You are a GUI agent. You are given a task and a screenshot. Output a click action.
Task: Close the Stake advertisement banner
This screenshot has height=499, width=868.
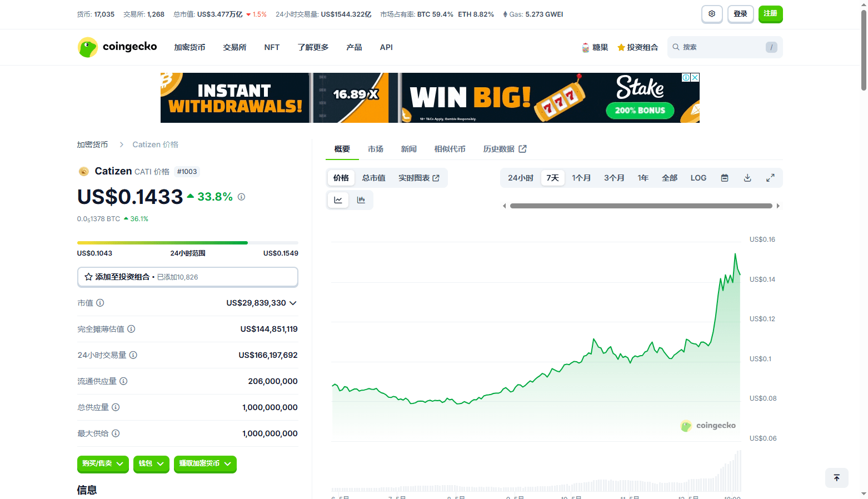pyautogui.click(x=695, y=77)
